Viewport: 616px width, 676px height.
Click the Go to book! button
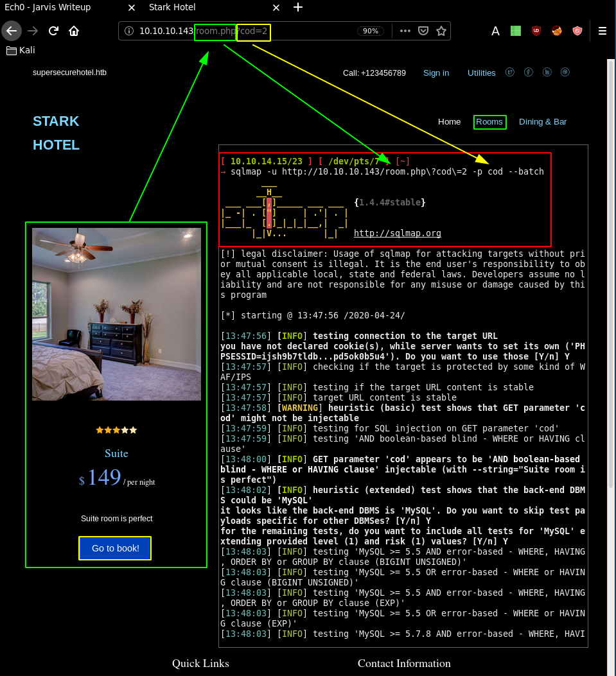pyautogui.click(x=115, y=548)
